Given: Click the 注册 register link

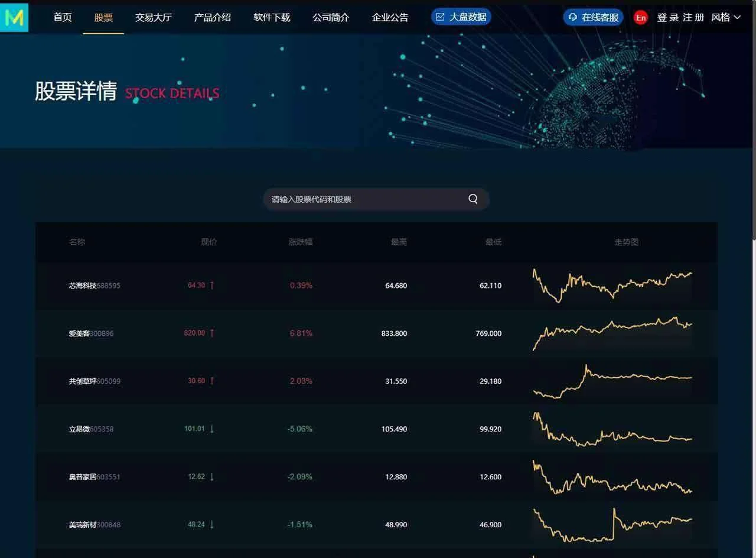Looking at the screenshot, I should 693,17.
